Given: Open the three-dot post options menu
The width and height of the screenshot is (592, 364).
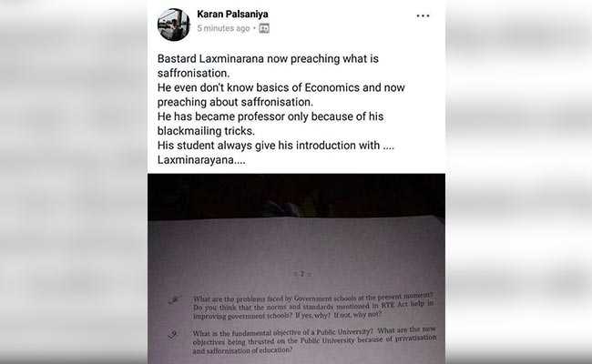Looking at the screenshot, I should click(x=423, y=15).
